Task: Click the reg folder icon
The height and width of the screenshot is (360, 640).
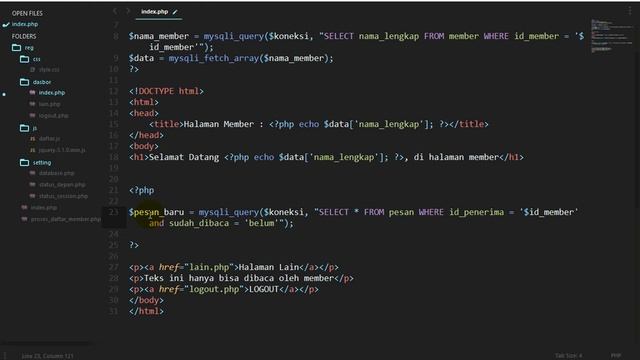Action: [x=16, y=48]
